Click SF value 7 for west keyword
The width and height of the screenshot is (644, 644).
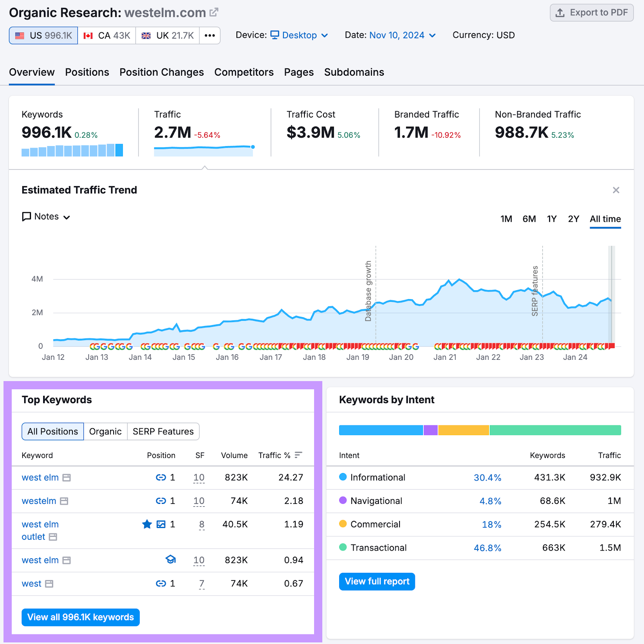click(x=202, y=584)
